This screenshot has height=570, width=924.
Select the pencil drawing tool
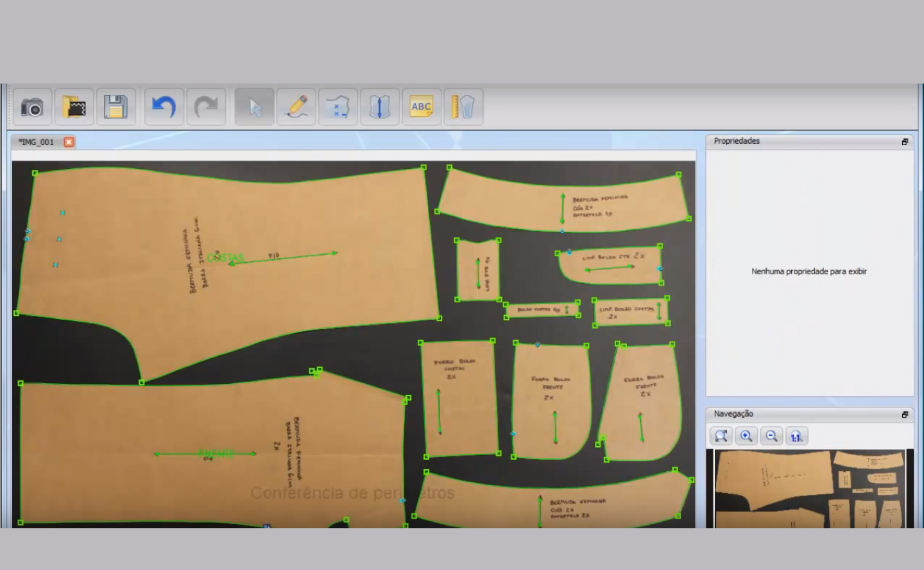click(296, 107)
